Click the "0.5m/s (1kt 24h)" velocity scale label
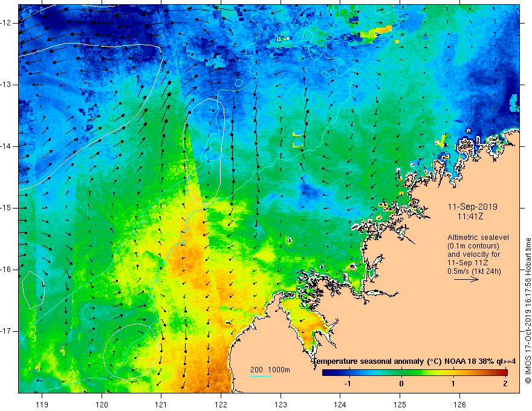 pos(474,271)
